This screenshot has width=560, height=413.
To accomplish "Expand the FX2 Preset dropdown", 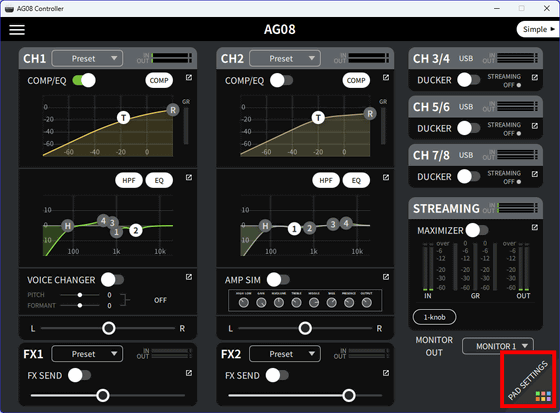I will (x=285, y=354).
